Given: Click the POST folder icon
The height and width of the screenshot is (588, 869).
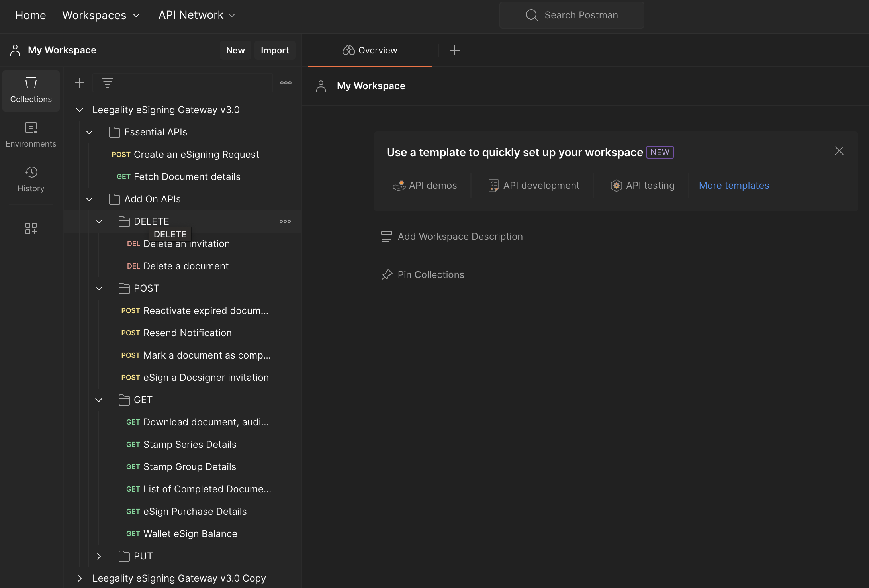Looking at the screenshot, I should coord(124,288).
